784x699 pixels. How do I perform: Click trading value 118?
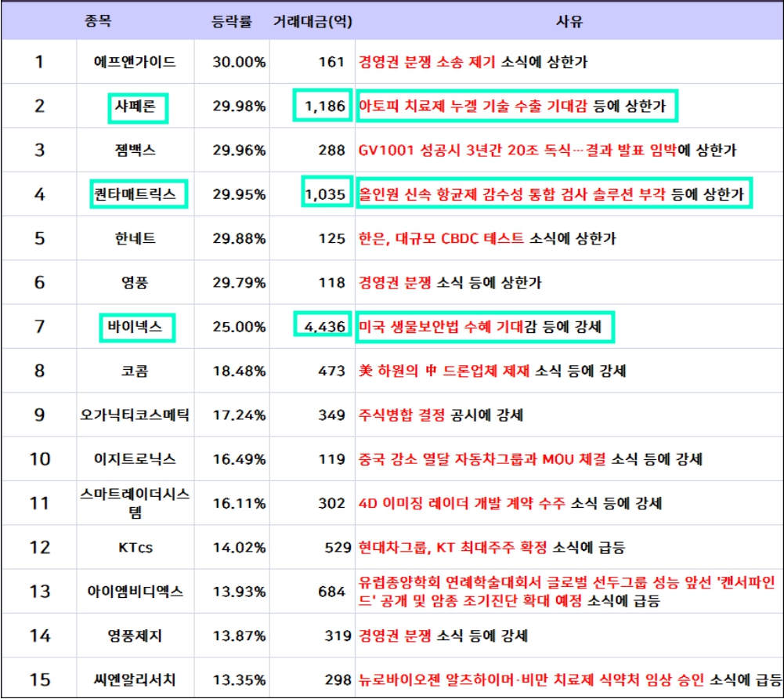click(331, 283)
